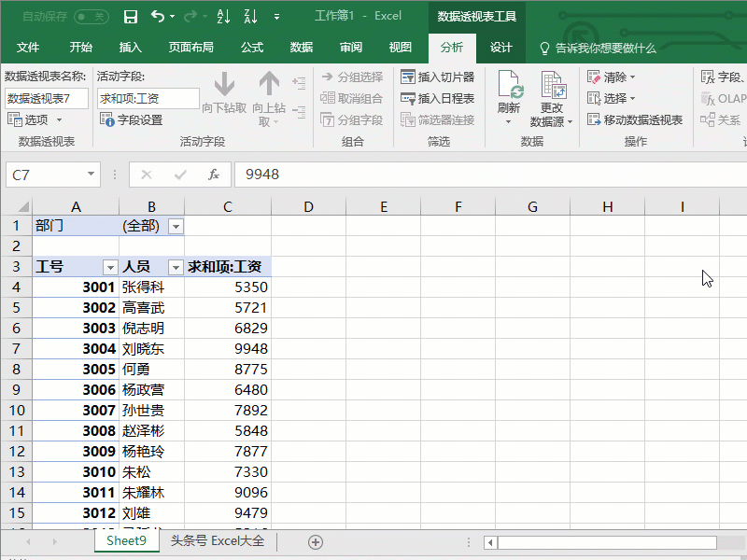Open the 工号 filter dropdown
This screenshot has height=560, width=747.
point(110,267)
